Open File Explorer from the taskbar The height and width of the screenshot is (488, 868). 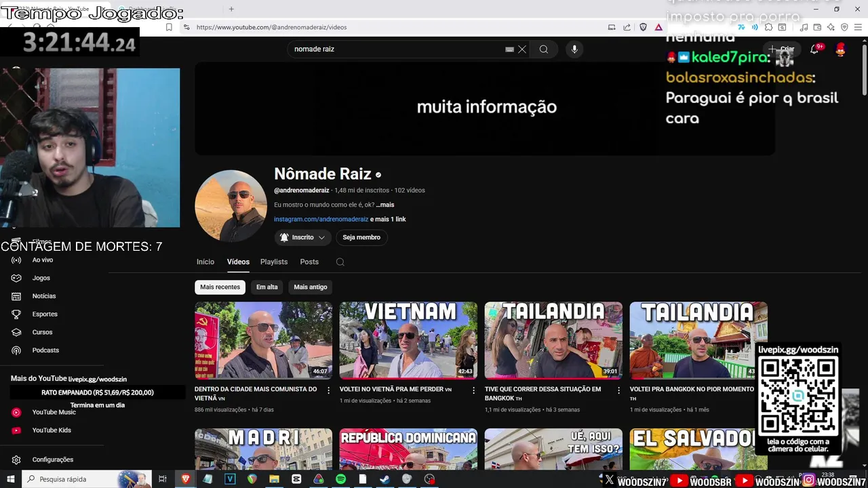274,479
